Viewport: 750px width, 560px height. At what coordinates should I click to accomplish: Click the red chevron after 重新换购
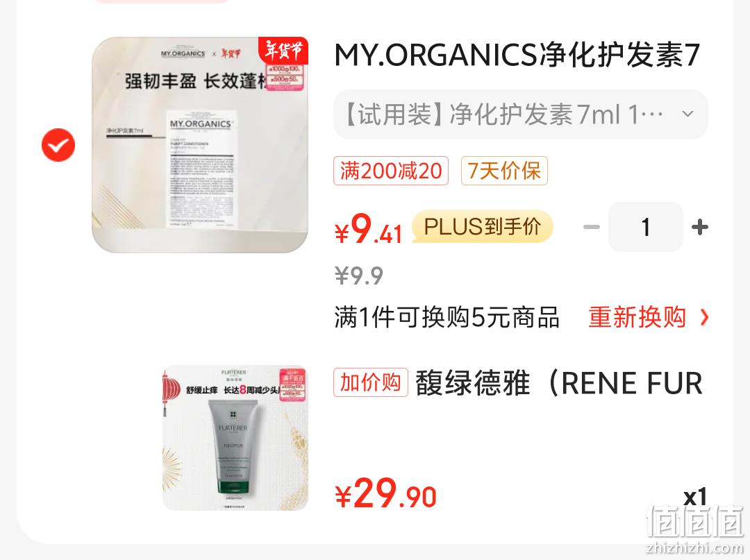click(704, 317)
